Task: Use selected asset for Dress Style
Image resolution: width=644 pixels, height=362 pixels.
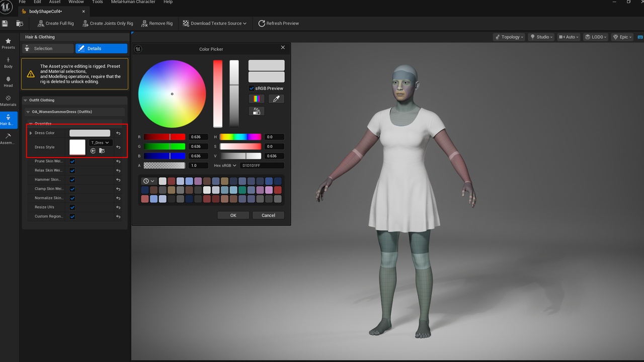Action: click(x=93, y=151)
